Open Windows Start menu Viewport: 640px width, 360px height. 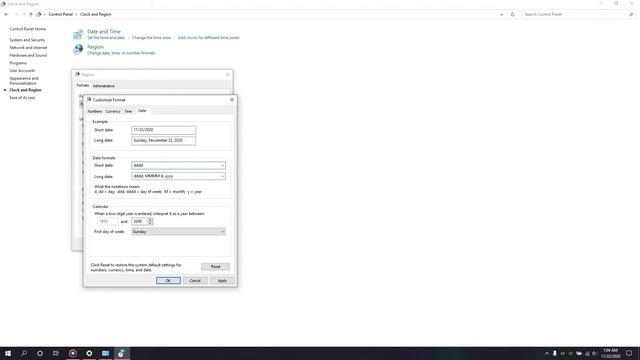click(x=8, y=353)
